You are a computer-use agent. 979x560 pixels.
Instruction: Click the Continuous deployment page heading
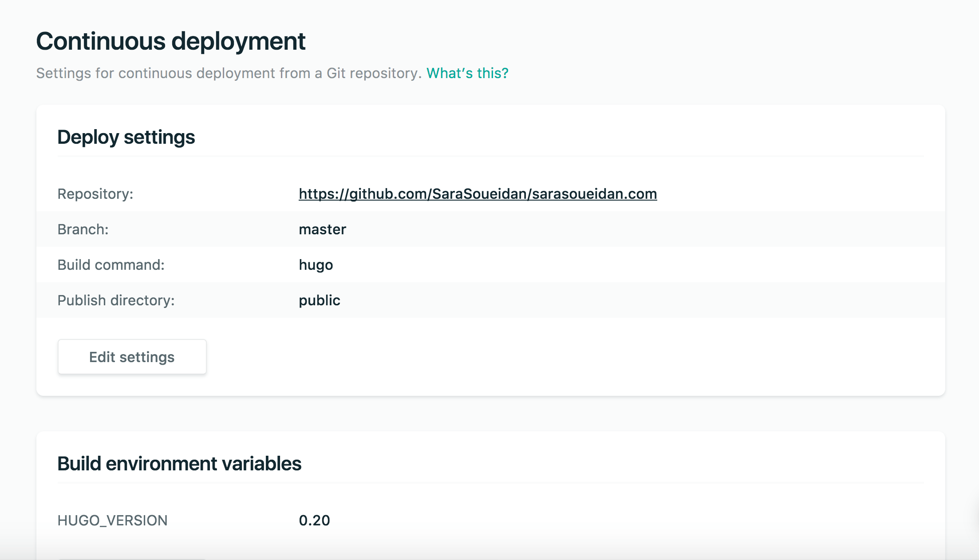(170, 41)
